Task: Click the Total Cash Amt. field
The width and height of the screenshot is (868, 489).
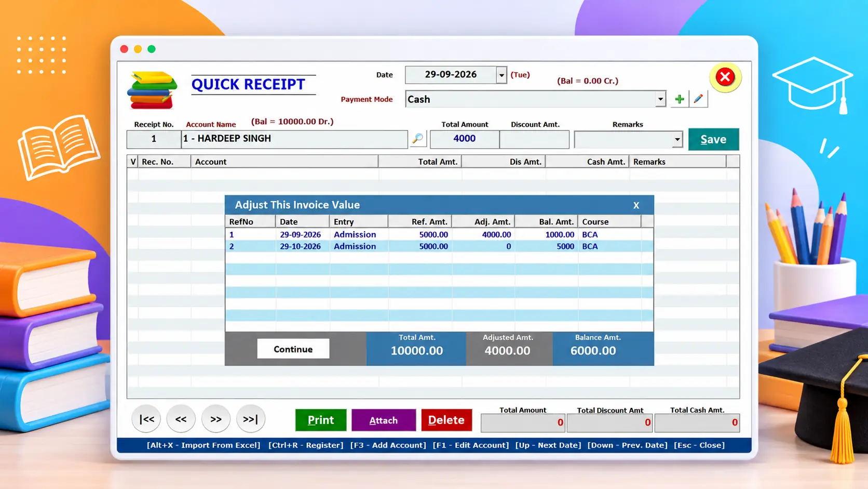Action: 697,423
